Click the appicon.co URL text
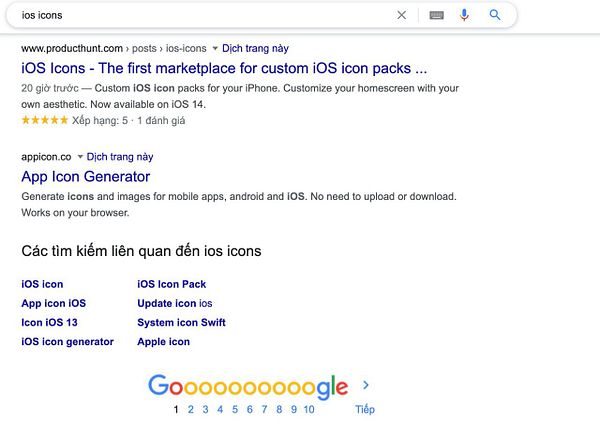The width and height of the screenshot is (600, 425). (x=46, y=157)
